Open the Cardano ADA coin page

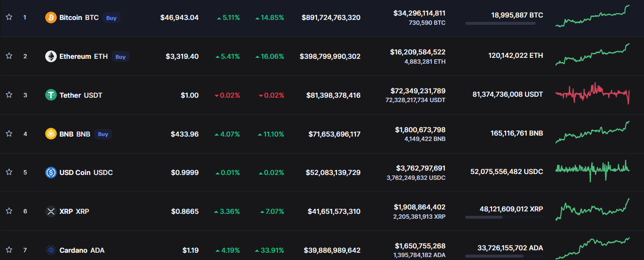tap(82, 250)
